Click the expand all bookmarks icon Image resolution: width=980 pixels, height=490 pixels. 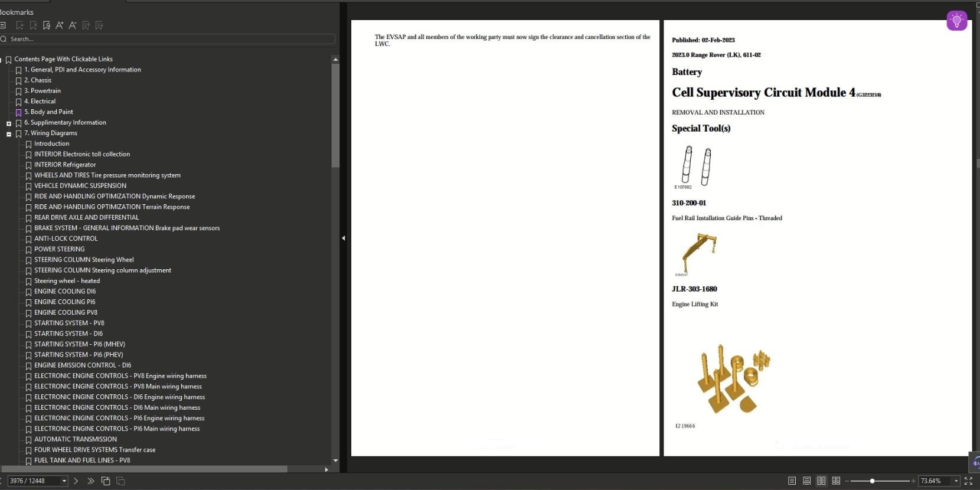(x=86, y=25)
